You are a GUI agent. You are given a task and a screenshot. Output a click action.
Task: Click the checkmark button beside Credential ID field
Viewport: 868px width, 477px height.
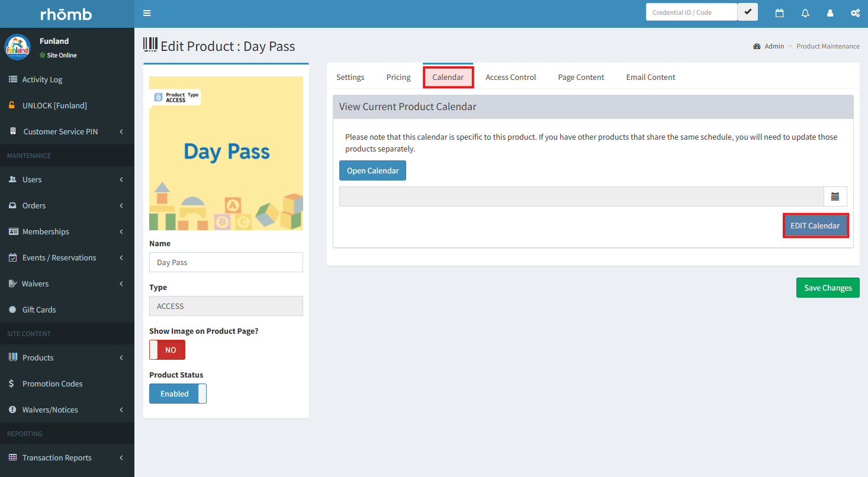[748, 12]
